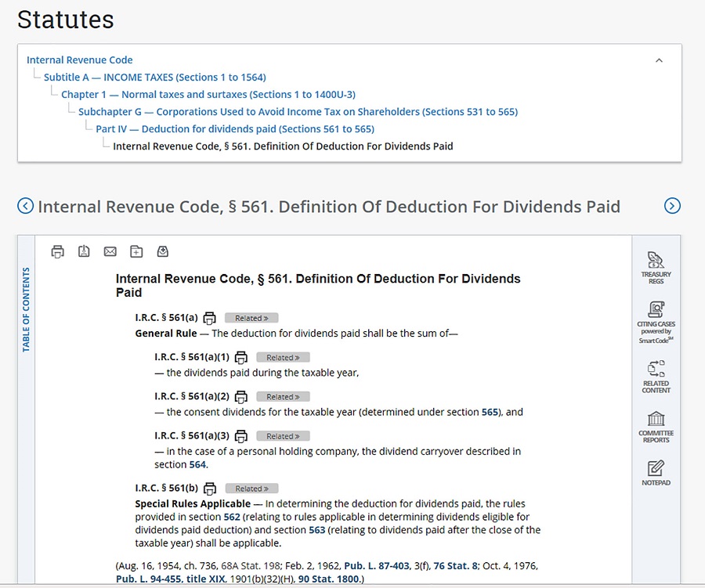Open Citing Cases powered by SmartCode
Viewport: 705px width, 588px height.
[656, 318]
